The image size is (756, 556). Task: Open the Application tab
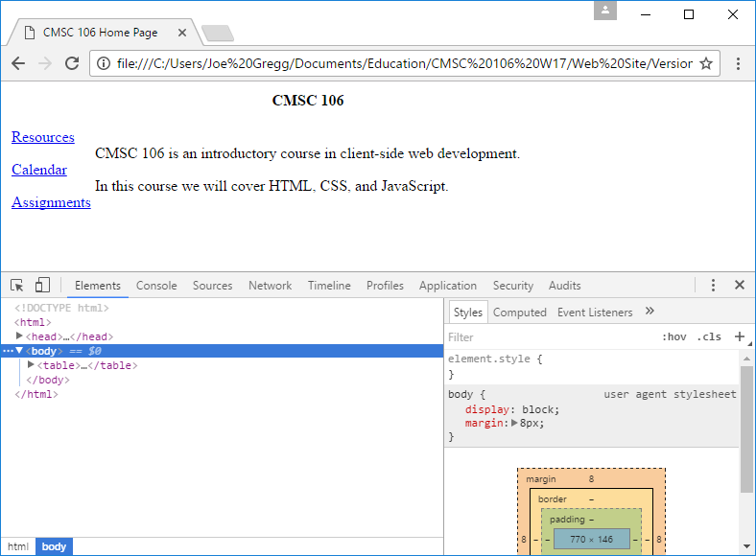(x=448, y=286)
